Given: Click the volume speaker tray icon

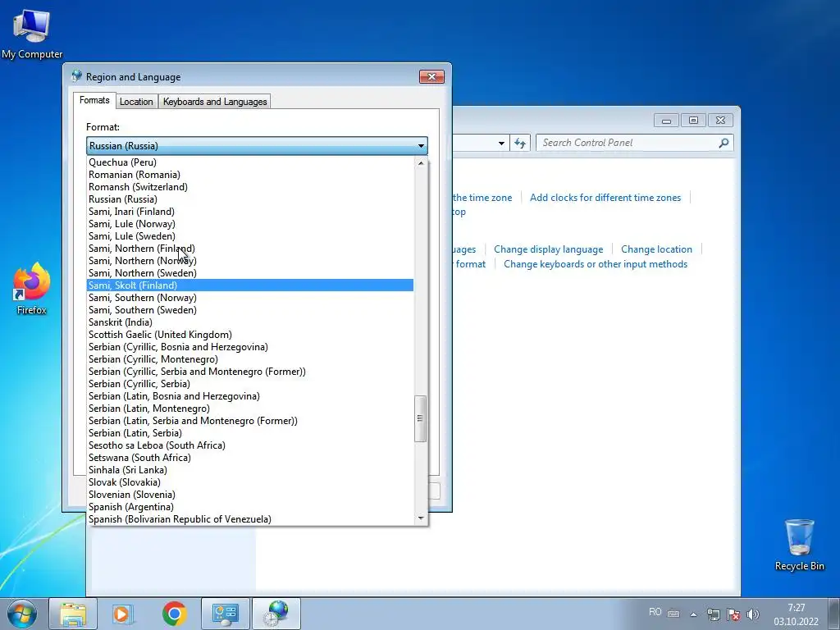Looking at the screenshot, I should (753, 614).
